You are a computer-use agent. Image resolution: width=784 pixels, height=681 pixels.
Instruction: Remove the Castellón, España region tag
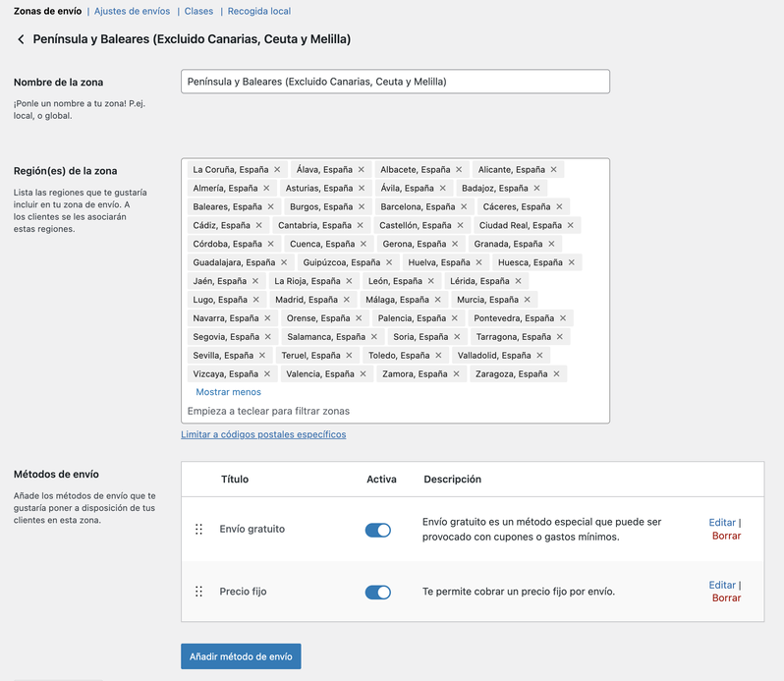pos(460,225)
